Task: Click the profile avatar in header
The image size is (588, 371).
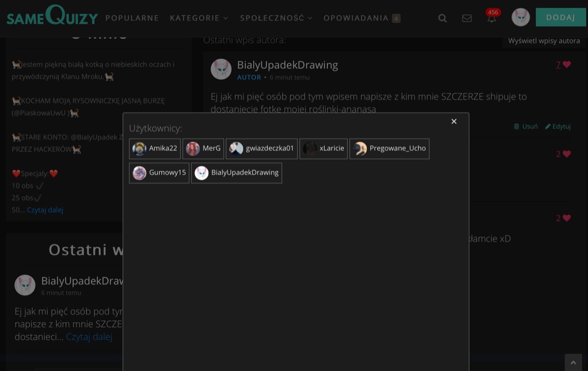Action: click(x=520, y=17)
